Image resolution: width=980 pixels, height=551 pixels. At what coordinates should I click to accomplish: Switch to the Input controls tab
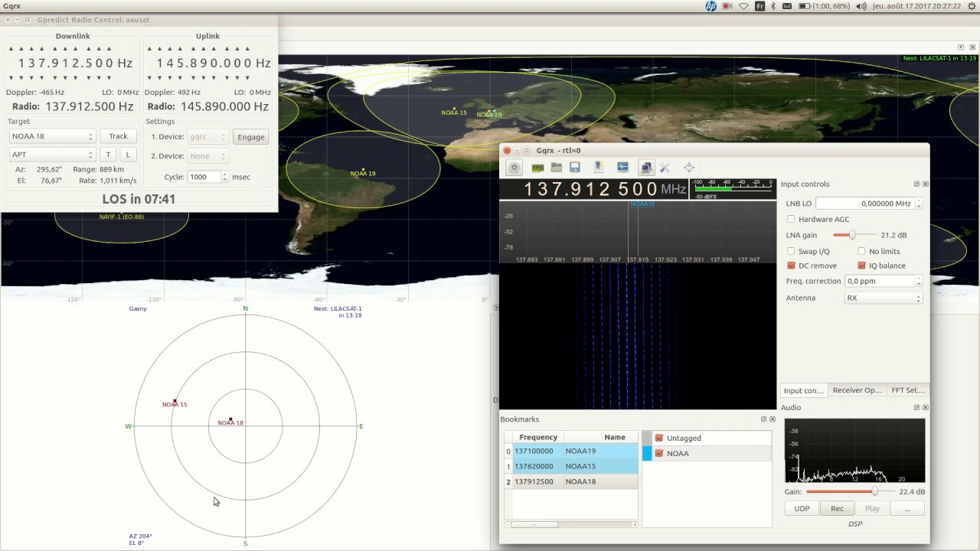click(x=804, y=390)
